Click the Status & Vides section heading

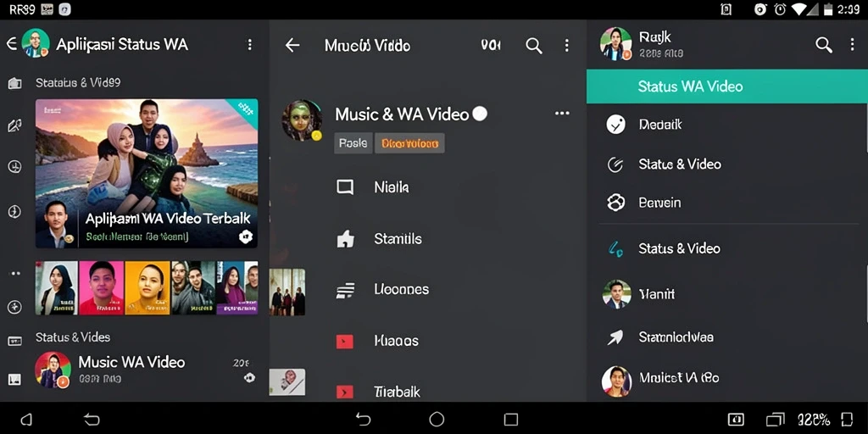[x=73, y=337]
